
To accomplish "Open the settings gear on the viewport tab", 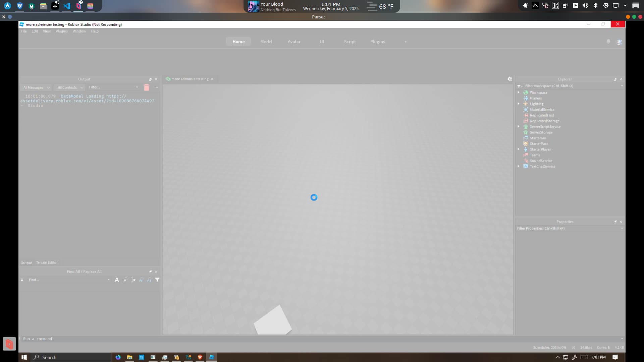I will click(509, 79).
